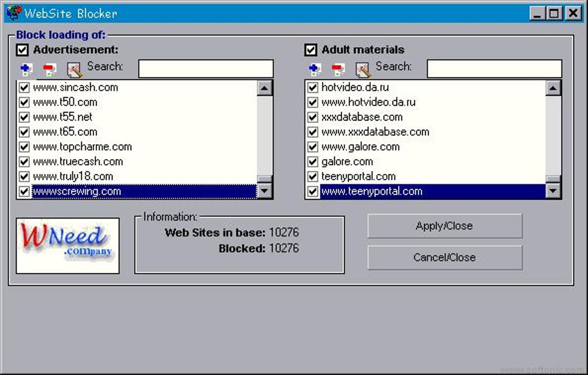This screenshot has width=588, height=375.
Task: Uncheck www.galore.com checkbox
Action: pos(312,147)
